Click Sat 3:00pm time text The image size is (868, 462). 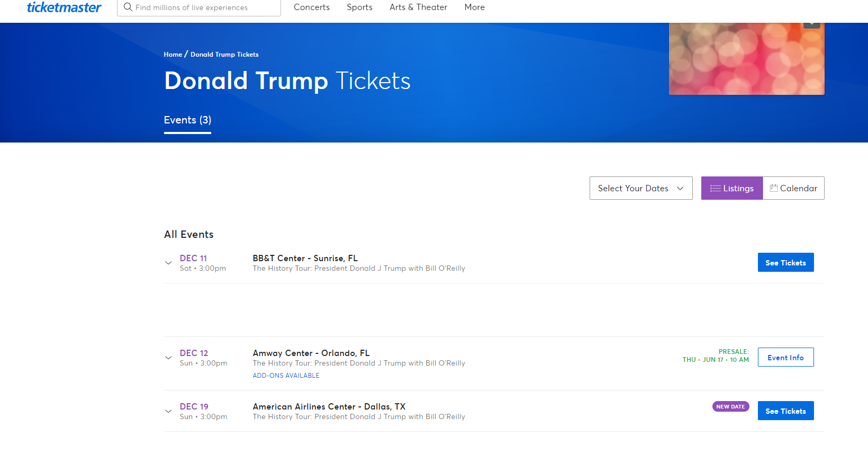(203, 269)
